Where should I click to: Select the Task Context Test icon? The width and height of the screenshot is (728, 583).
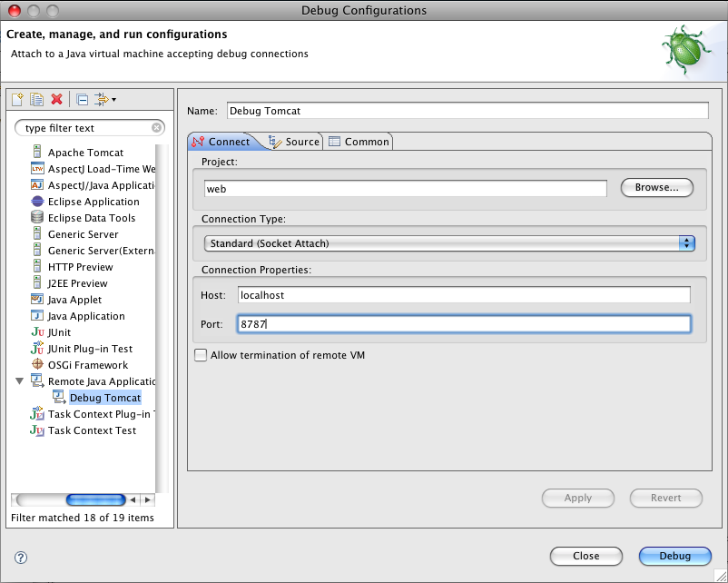(x=37, y=430)
